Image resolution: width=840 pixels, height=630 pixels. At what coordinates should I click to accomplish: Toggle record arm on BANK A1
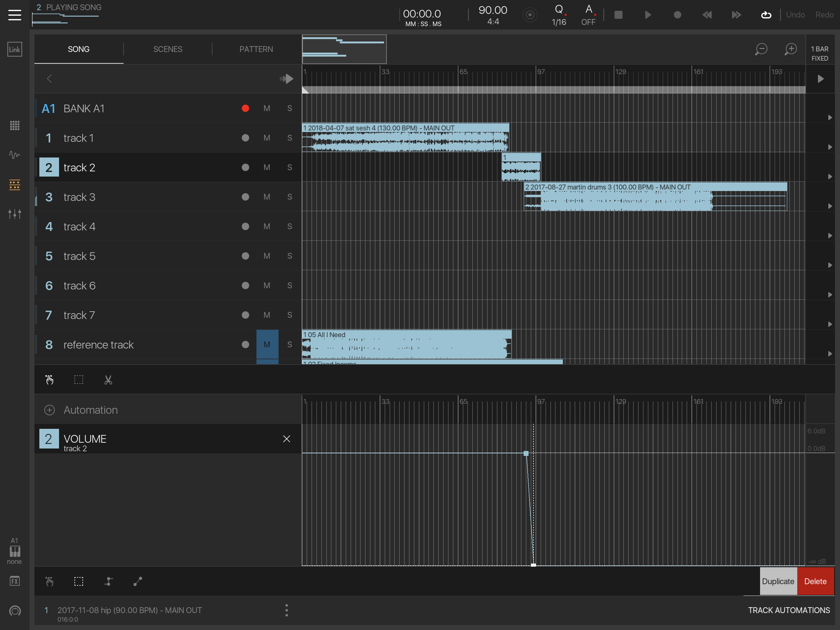[x=245, y=108]
